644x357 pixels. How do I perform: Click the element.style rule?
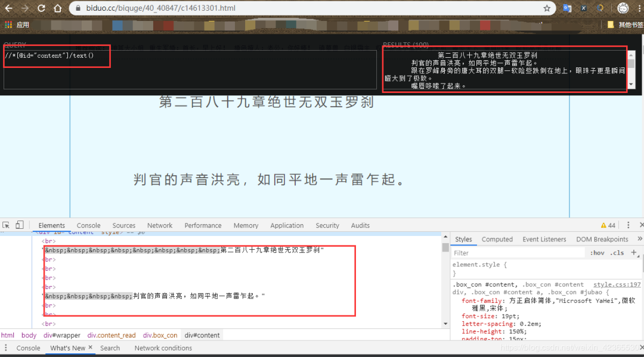pyautogui.click(x=479, y=265)
